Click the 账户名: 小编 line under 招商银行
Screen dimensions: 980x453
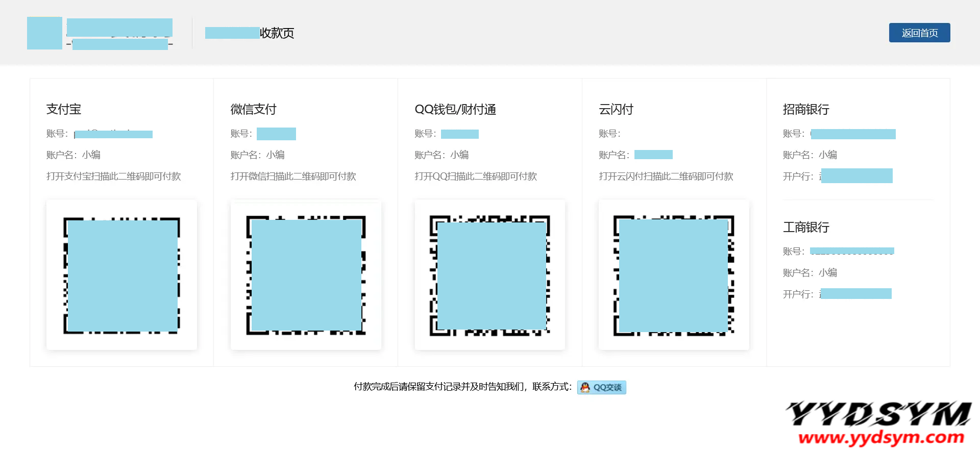tap(810, 155)
